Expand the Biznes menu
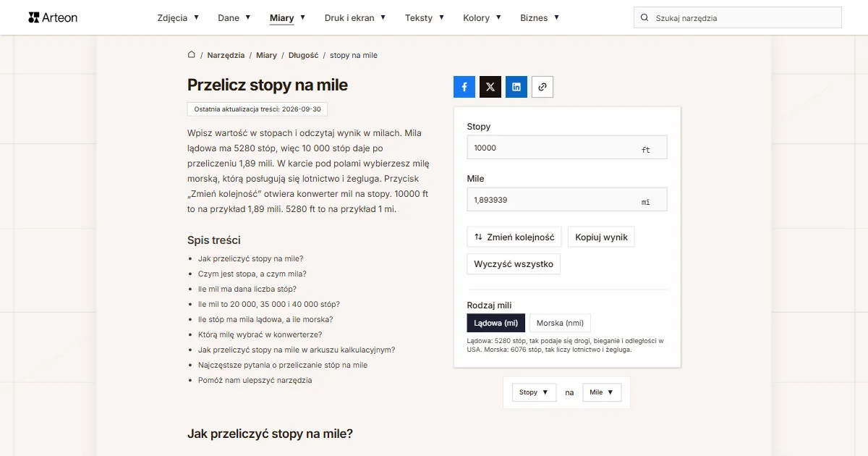The image size is (868, 456). [540, 18]
